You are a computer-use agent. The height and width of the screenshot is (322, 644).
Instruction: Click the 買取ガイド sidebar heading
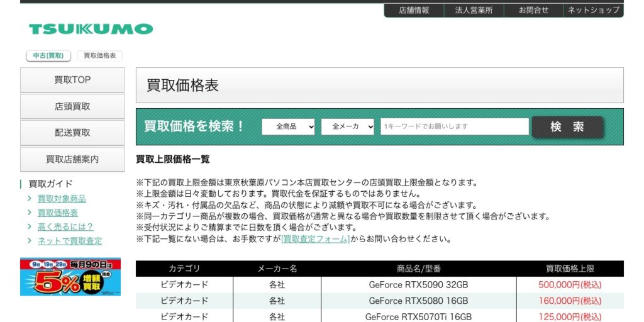tap(50, 184)
